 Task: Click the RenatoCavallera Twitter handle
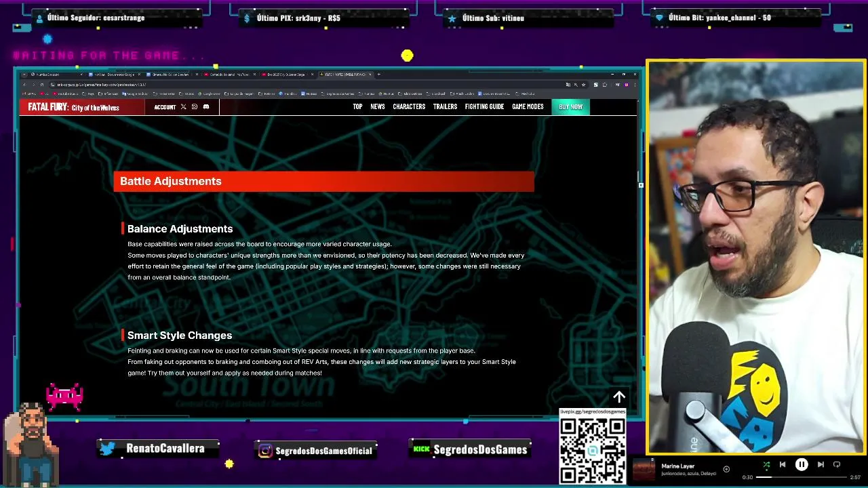165,449
